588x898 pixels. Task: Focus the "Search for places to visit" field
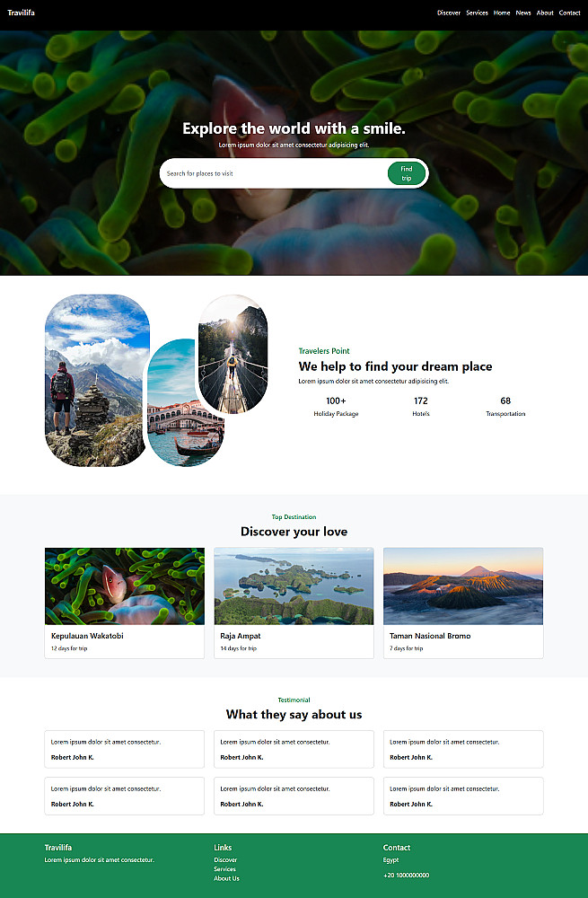coord(274,173)
